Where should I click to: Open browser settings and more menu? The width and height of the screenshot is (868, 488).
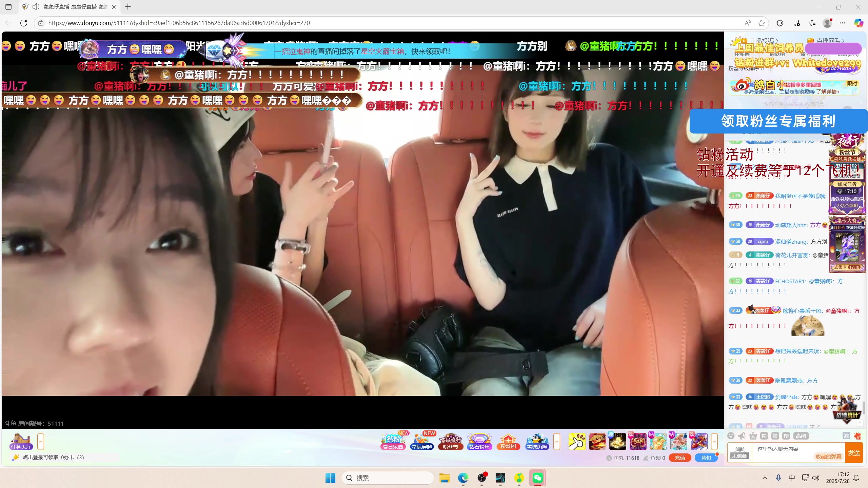pos(843,23)
